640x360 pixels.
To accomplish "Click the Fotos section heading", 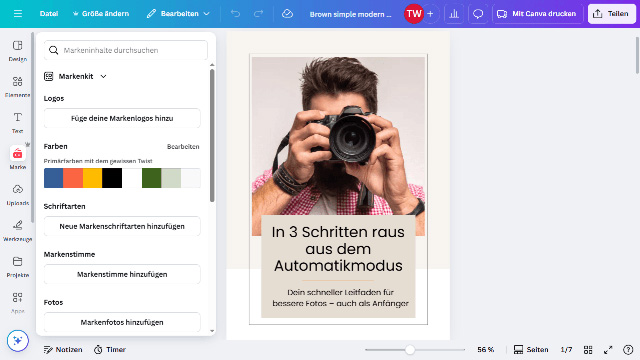I will point(53,302).
